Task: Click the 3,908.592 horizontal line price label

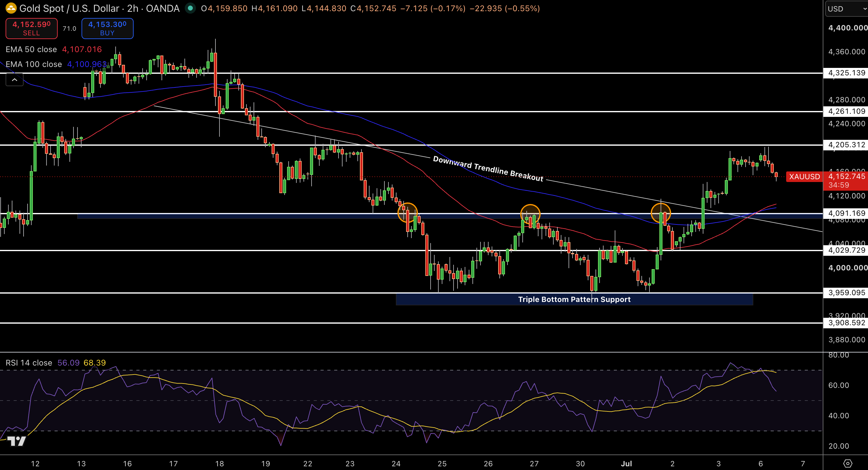Action: click(x=846, y=323)
